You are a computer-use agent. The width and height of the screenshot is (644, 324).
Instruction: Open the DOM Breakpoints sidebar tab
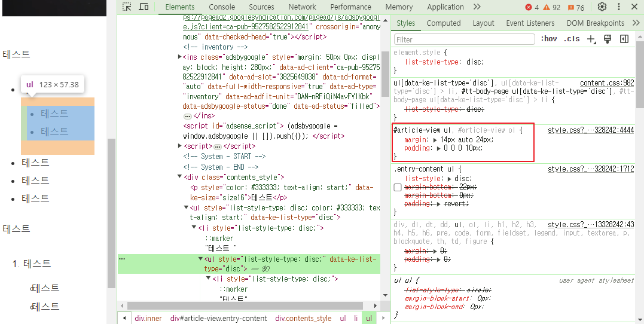pos(595,23)
